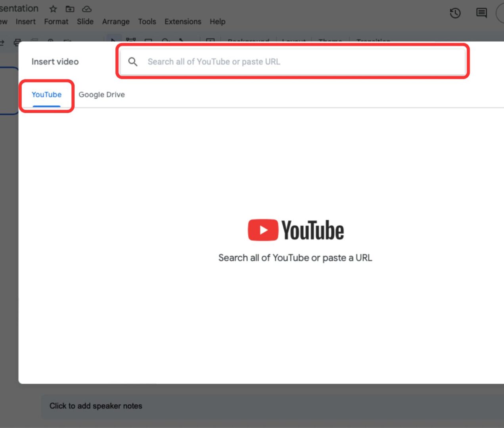Click the search magnifier in the video dialog
This screenshot has height=428, width=504.
(x=133, y=61)
